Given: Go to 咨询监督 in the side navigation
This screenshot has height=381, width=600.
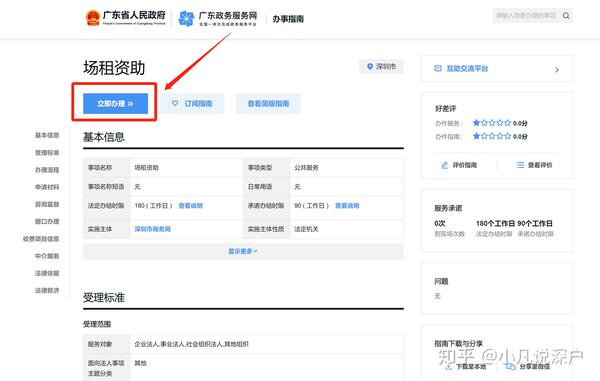Looking at the screenshot, I should [x=47, y=204].
